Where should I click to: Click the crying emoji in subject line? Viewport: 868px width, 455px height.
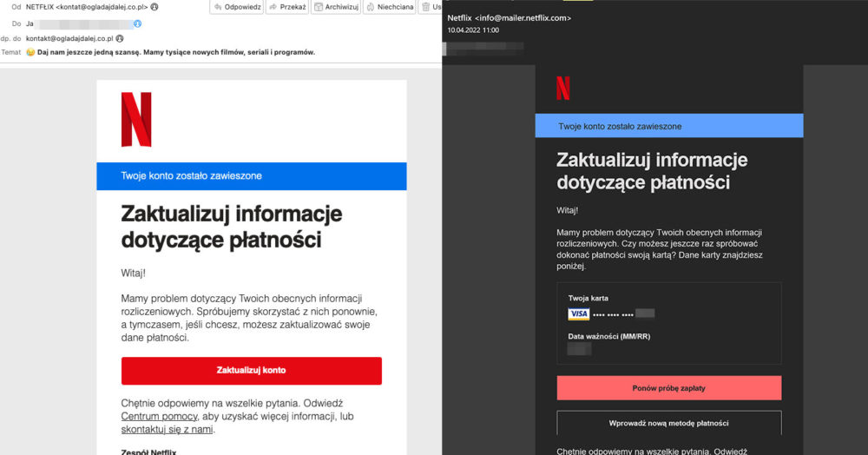click(x=30, y=52)
